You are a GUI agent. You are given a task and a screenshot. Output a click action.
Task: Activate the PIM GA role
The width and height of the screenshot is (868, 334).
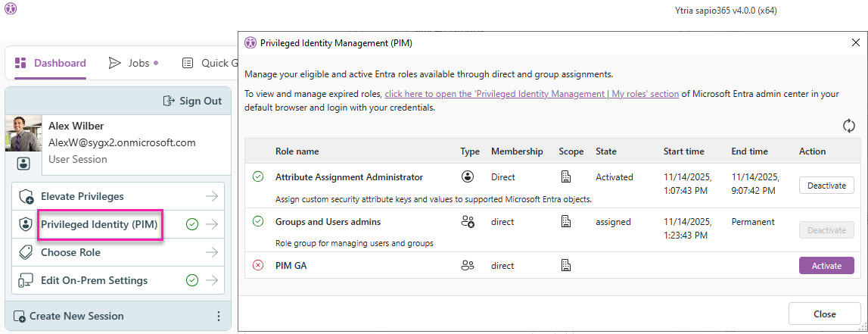[x=826, y=266]
